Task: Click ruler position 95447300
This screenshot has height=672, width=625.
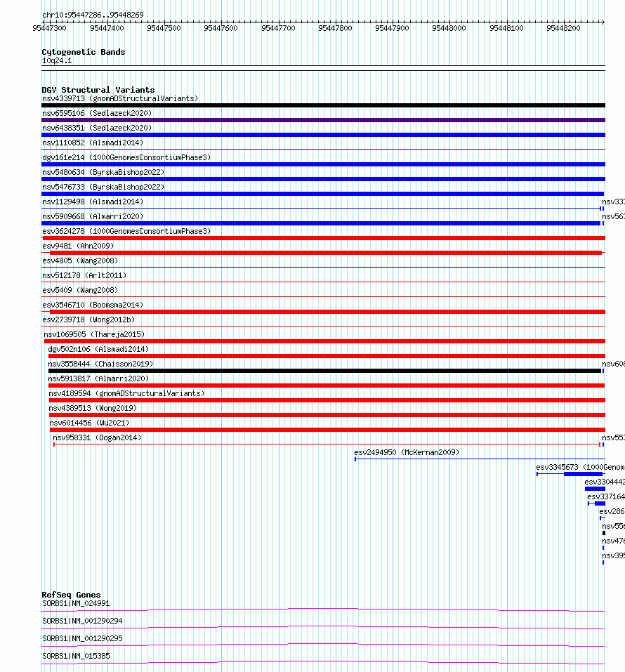Action: pos(50,28)
